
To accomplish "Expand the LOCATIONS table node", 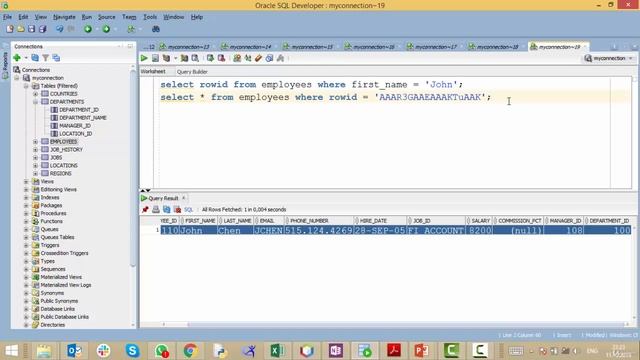I will click(36, 166).
